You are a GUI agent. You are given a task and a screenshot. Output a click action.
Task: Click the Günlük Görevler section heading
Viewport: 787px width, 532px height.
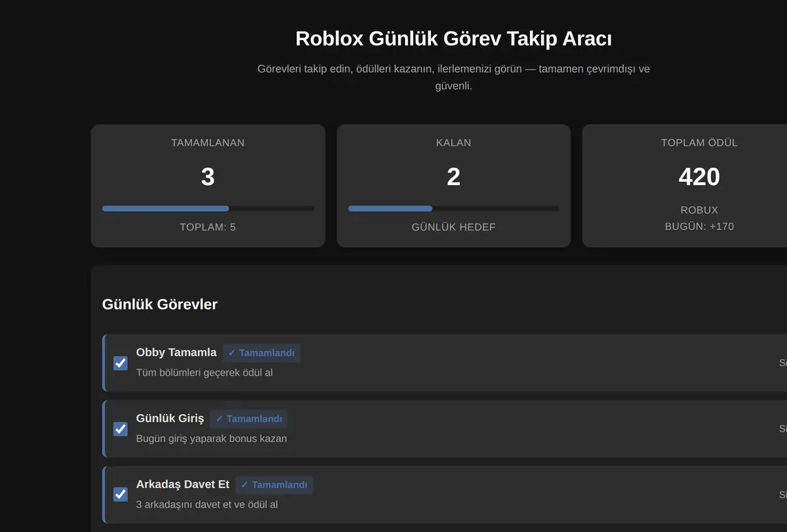point(160,304)
